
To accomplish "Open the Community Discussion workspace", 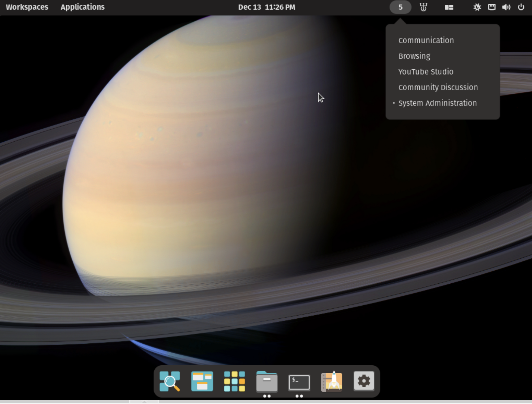I will [438, 87].
